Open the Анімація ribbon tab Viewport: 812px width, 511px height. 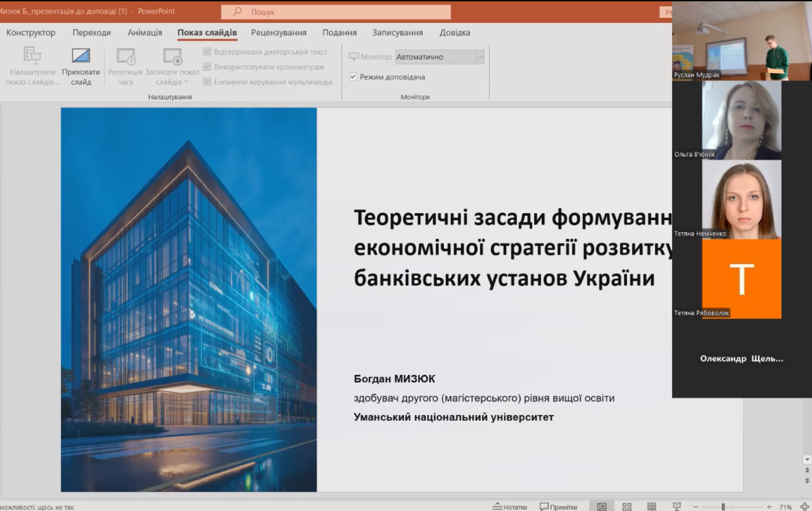click(x=145, y=32)
